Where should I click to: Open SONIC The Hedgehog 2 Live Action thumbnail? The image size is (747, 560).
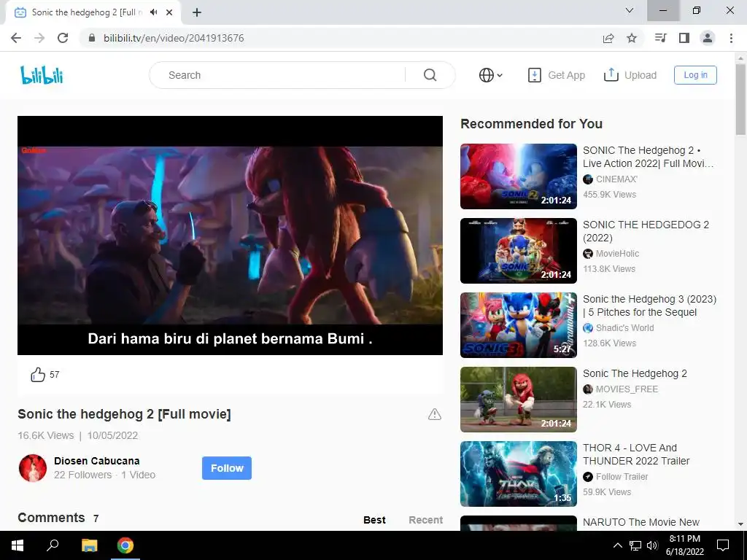519,176
